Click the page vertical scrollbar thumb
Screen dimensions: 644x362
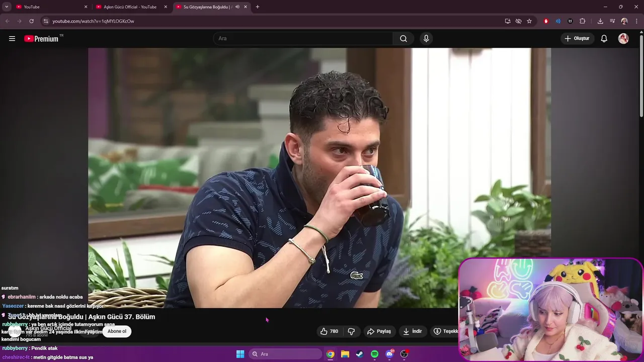[x=641, y=76]
